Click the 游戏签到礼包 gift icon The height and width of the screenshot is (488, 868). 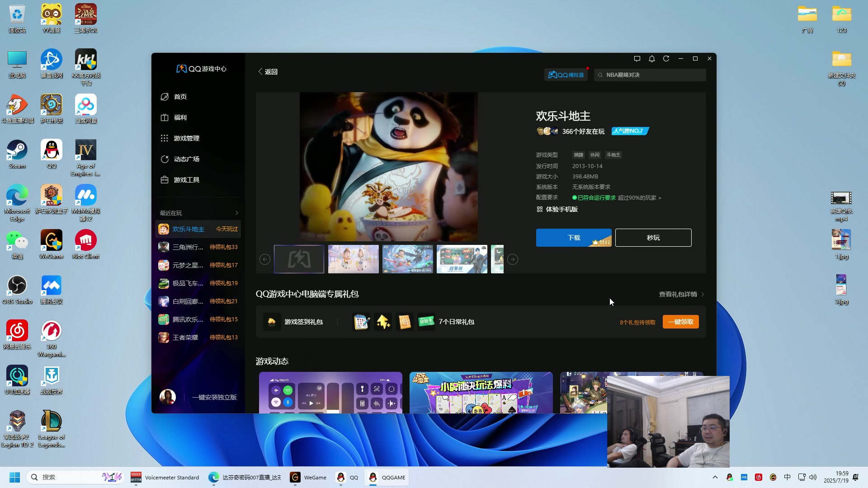click(x=272, y=322)
